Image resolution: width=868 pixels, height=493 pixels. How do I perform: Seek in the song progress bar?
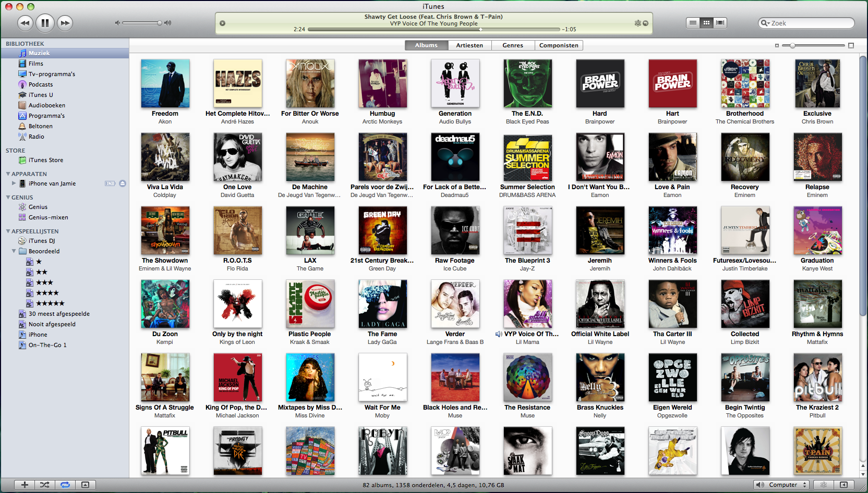434,30
